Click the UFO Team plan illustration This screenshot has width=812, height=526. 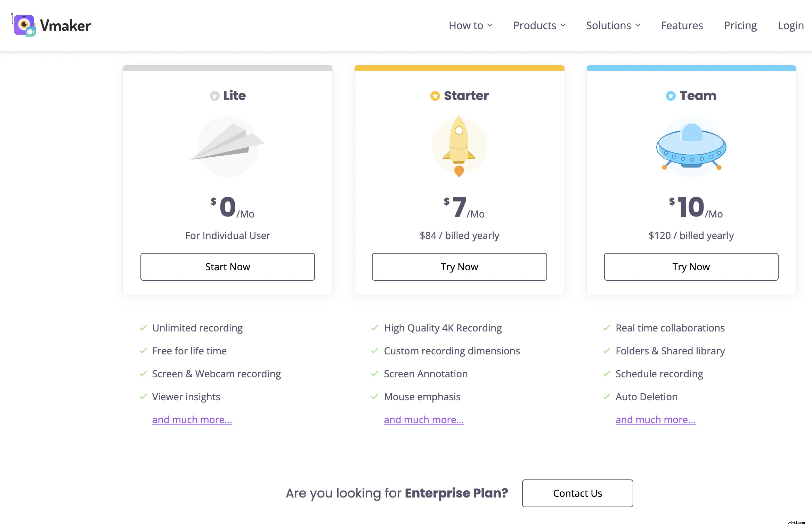pyautogui.click(x=691, y=147)
